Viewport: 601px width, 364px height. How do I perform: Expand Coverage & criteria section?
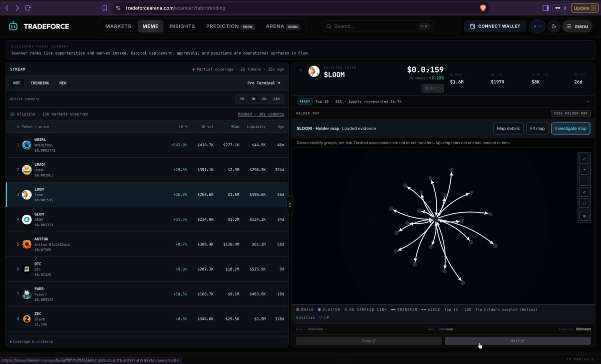point(32,341)
